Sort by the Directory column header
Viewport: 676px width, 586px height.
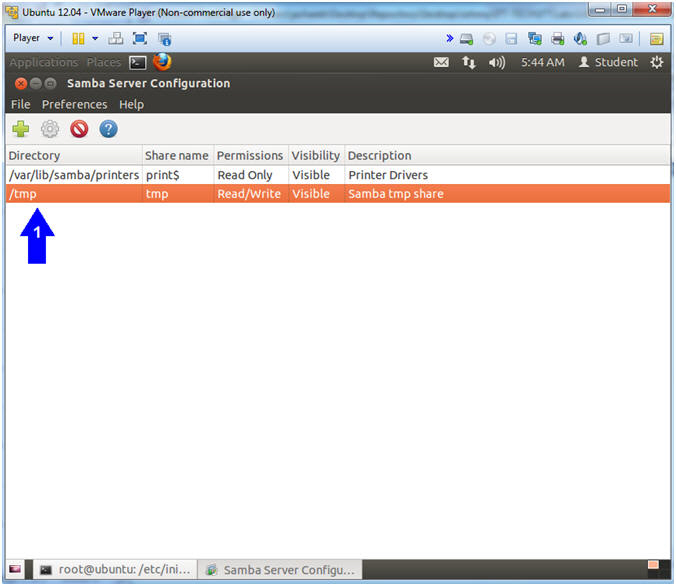click(x=74, y=156)
